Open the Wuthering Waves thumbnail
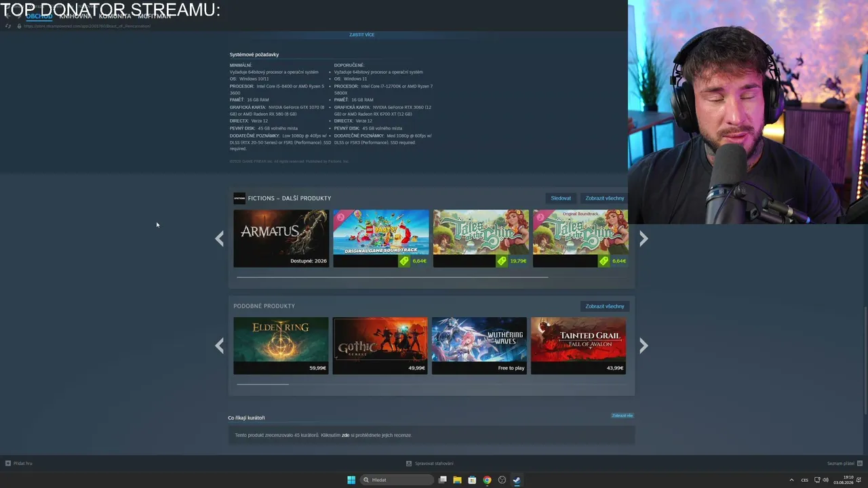Image resolution: width=868 pixels, height=488 pixels. (479, 346)
